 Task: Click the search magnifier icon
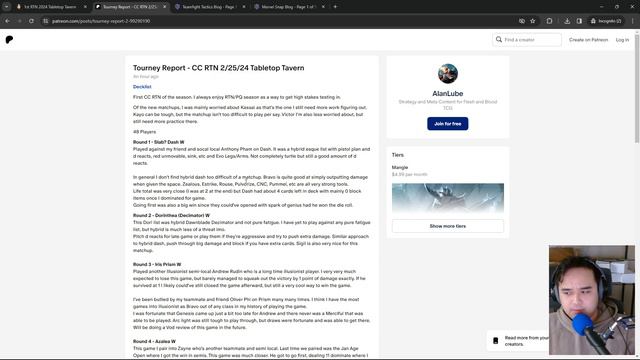click(499, 40)
